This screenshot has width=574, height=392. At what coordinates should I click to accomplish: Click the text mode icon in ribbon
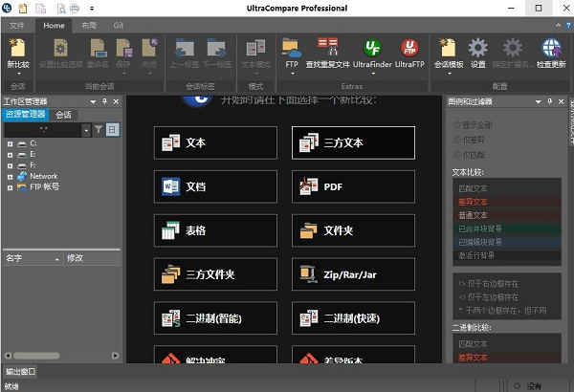255,49
